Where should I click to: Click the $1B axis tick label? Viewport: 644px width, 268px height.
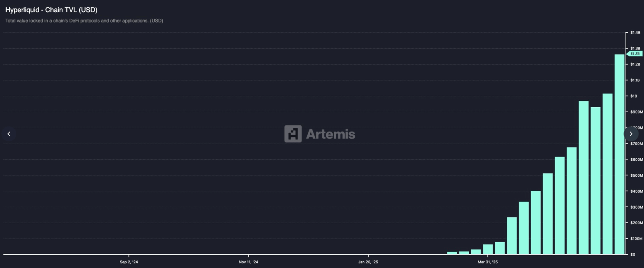click(x=634, y=95)
